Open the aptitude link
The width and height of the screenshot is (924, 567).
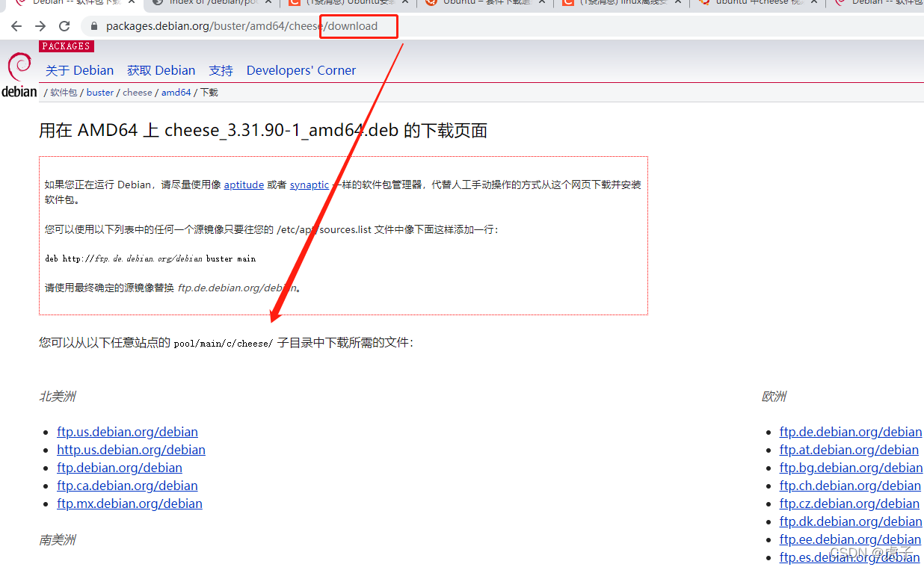(x=244, y=185)
